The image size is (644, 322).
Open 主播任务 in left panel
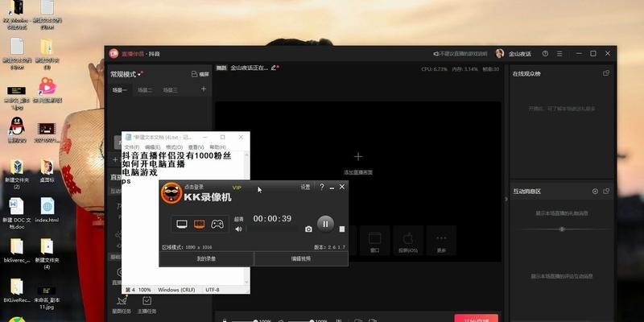tap(147, 306)
